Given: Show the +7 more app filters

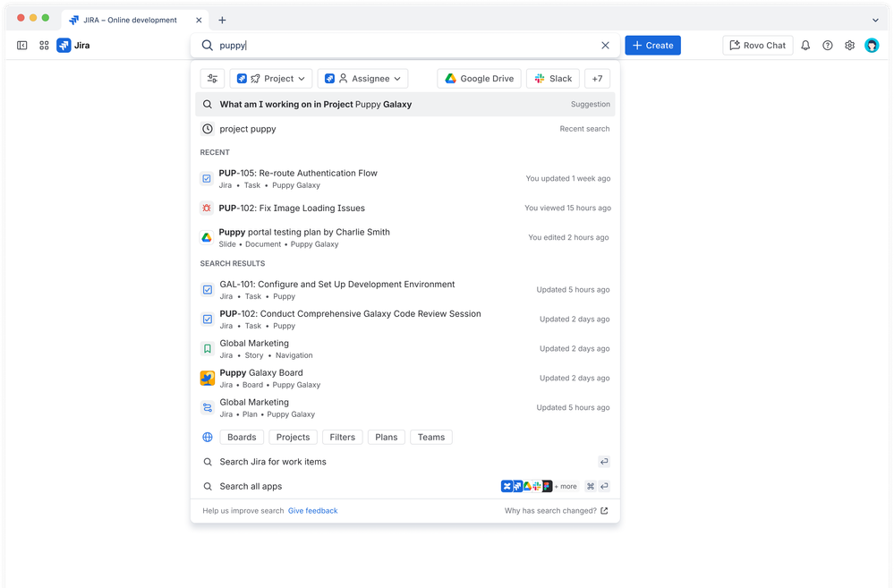Looking at the screenshot, I should (597, 79).
